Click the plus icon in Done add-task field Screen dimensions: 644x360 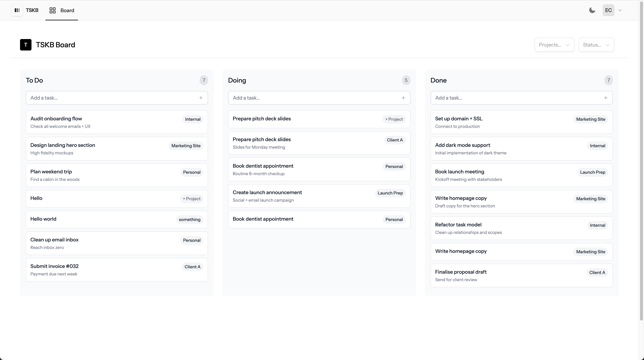[606, 98]
